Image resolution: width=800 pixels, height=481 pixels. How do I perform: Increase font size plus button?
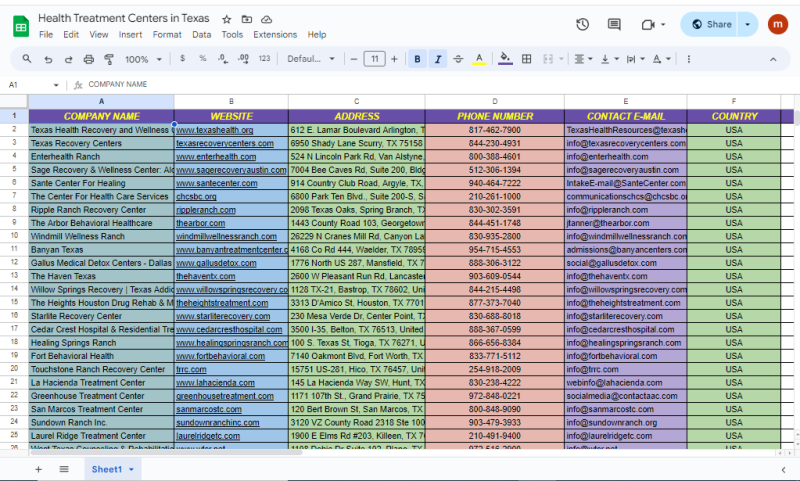point(394,59)
